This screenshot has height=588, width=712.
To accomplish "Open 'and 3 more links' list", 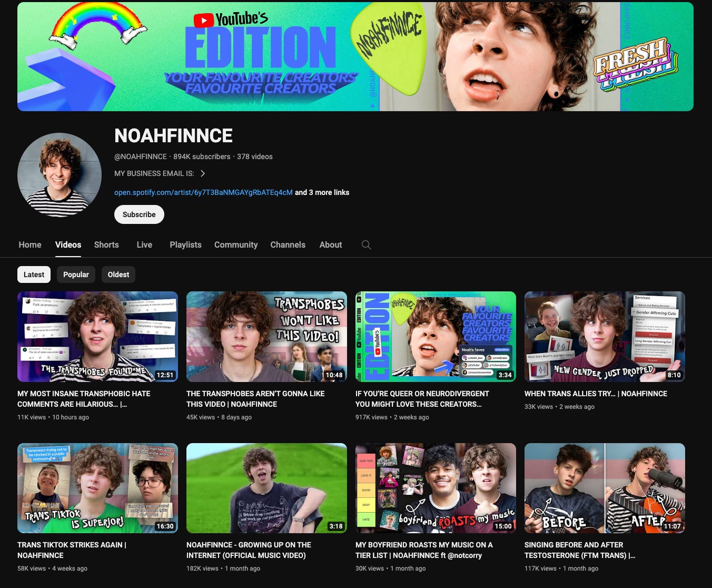I will coord(322,192).
